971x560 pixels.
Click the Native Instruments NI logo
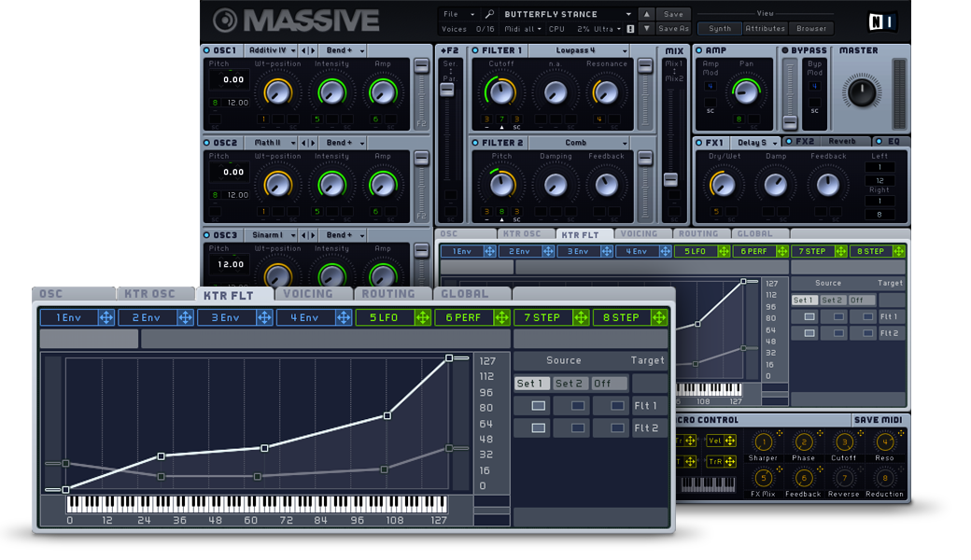click(881, 22)
